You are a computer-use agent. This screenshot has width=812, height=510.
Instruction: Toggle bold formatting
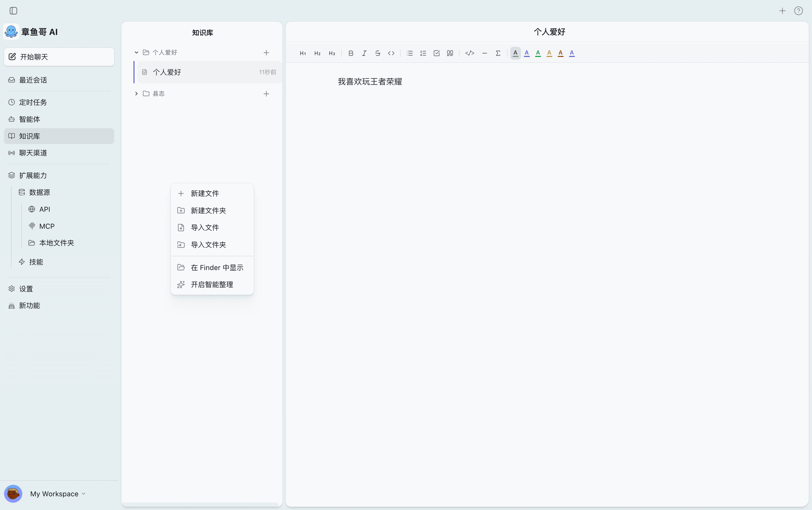point(351,53)
